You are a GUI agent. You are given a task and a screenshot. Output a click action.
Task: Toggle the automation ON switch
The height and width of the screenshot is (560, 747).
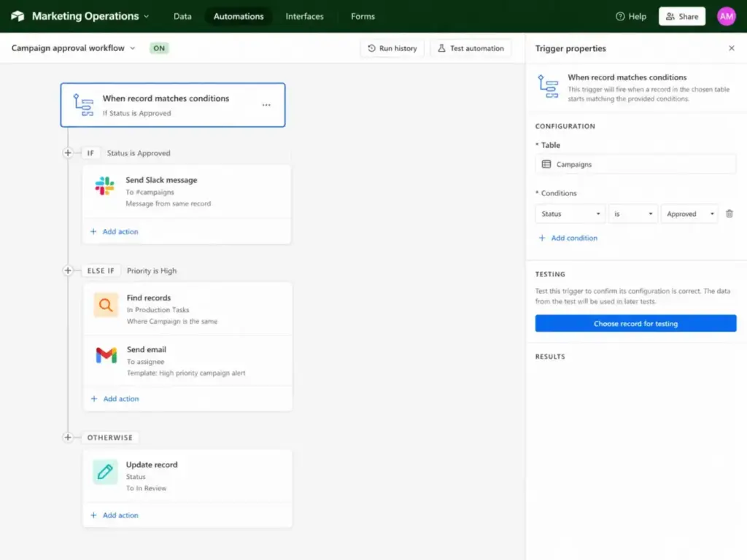point(159,48)
